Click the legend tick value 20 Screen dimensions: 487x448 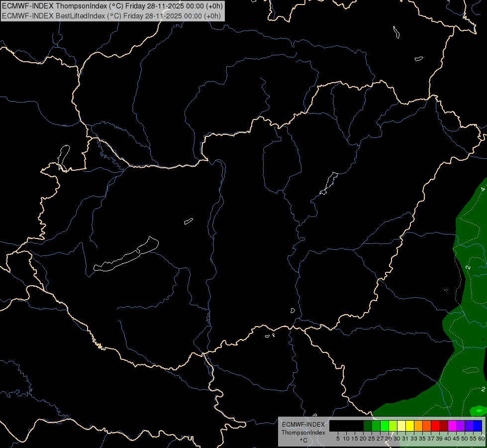(363, 439)
